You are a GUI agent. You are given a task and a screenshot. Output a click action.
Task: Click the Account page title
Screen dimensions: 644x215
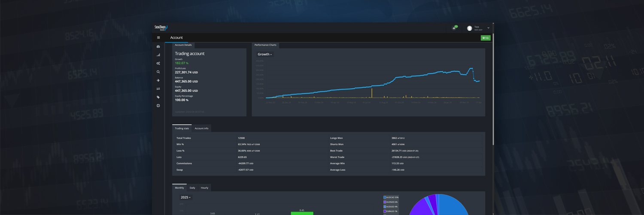[x=176, y=38]
